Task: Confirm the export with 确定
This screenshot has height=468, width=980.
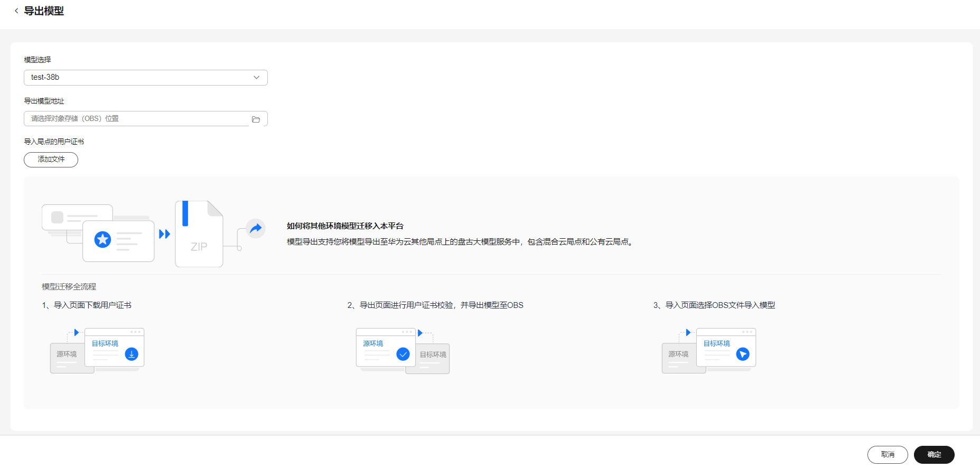Action: tap(934, 455)
